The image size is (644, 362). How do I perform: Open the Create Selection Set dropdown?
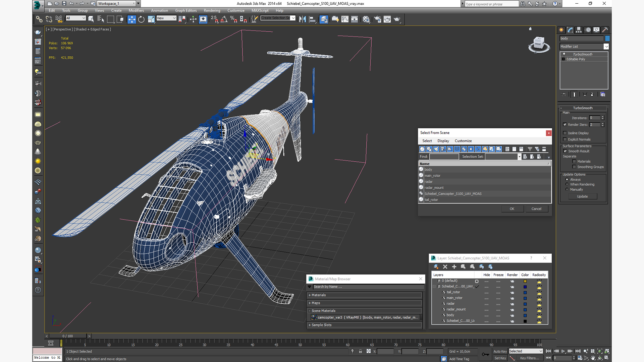(x=293, y=18)
